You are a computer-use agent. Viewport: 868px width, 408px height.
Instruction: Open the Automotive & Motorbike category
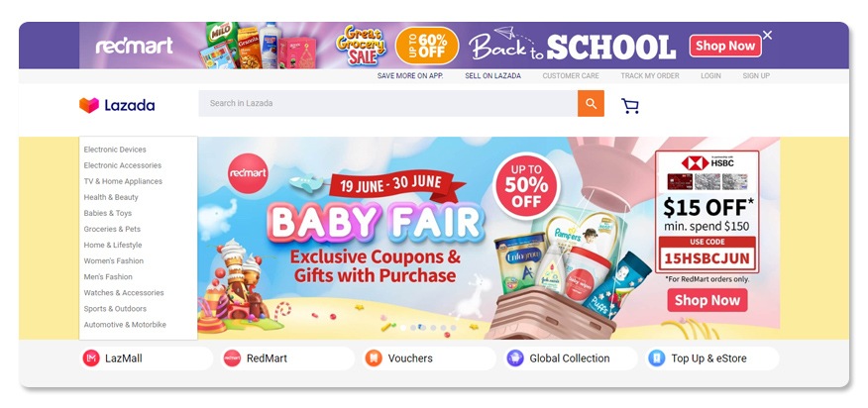(x=125, y=325)
